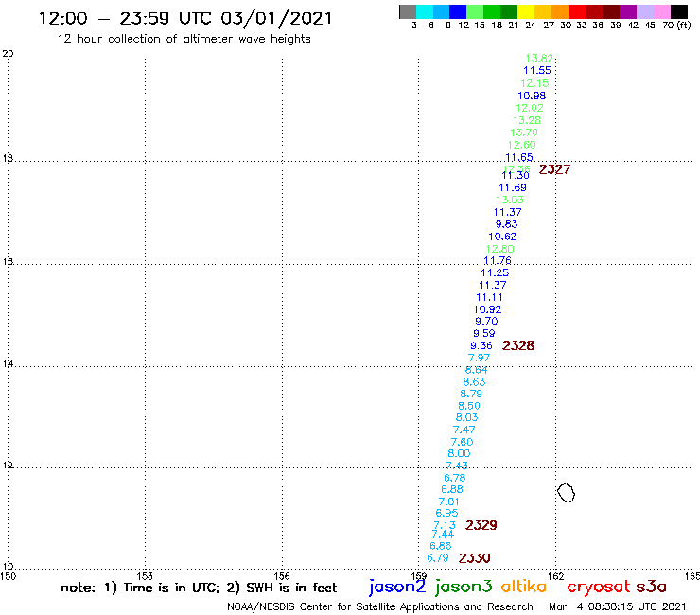Select the altika satellite legend label
This screenshot has height=615, width=700.
click(523, 587)
